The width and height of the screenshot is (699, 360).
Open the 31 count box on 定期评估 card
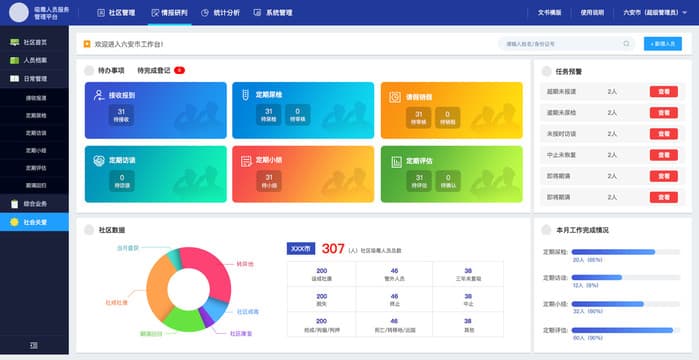coord(419,181)
